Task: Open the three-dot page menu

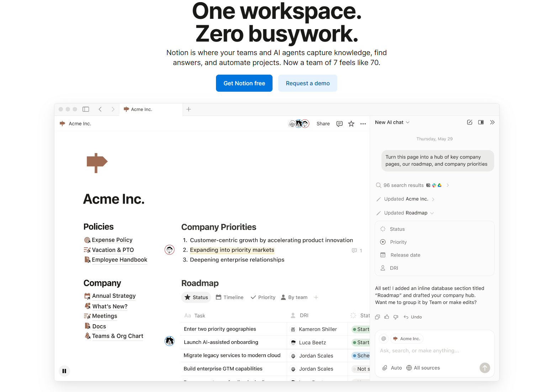Action: (x=363, y=124)
